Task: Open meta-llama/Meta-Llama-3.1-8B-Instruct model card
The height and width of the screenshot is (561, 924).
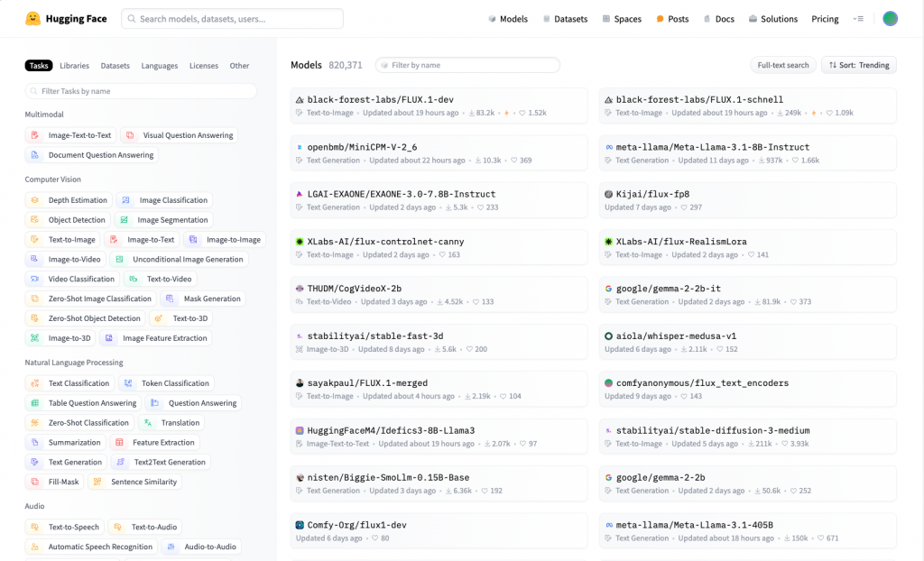Action: coord(748,153)
